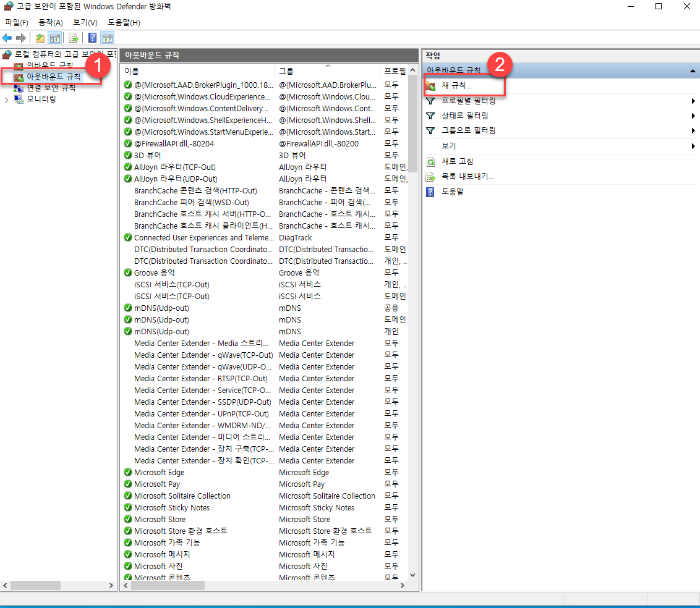The image size is (700, 608).
Task: Click the green check icon for 3D 뷰어
Action: [x=127, y=155]
